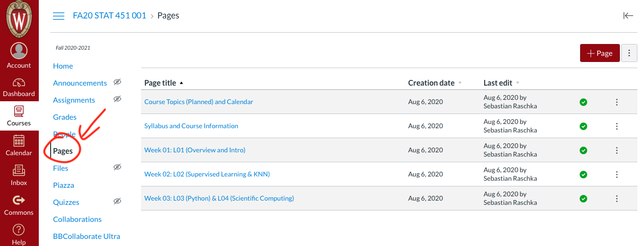Open the Calendar icon in sidebar
644x246 pixels.
pyautogui.click(x=19, y=141)
